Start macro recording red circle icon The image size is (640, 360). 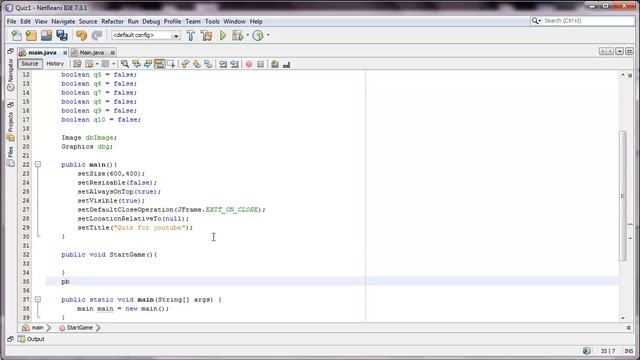pos(249,64)
